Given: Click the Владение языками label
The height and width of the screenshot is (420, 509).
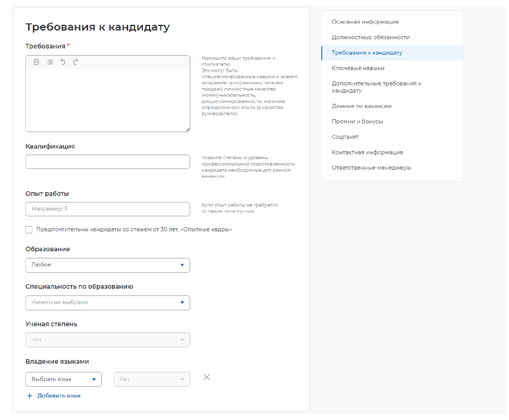Looking at the screenshot, I should coord(57,362).
